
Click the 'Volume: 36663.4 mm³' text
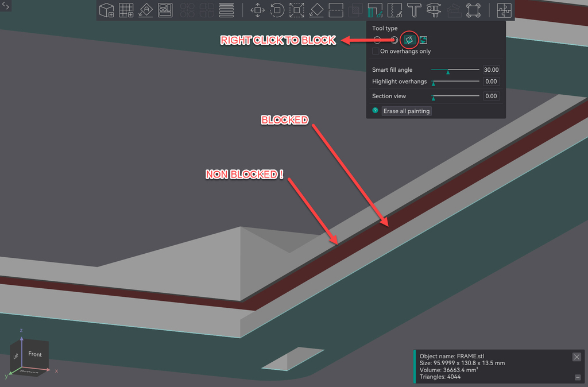tap(448, 370)
